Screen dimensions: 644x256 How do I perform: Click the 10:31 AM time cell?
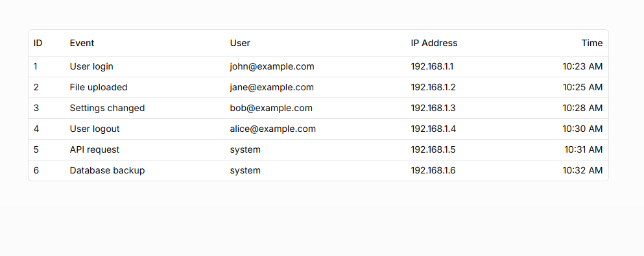pyautogui.click(x=583, y=150)
